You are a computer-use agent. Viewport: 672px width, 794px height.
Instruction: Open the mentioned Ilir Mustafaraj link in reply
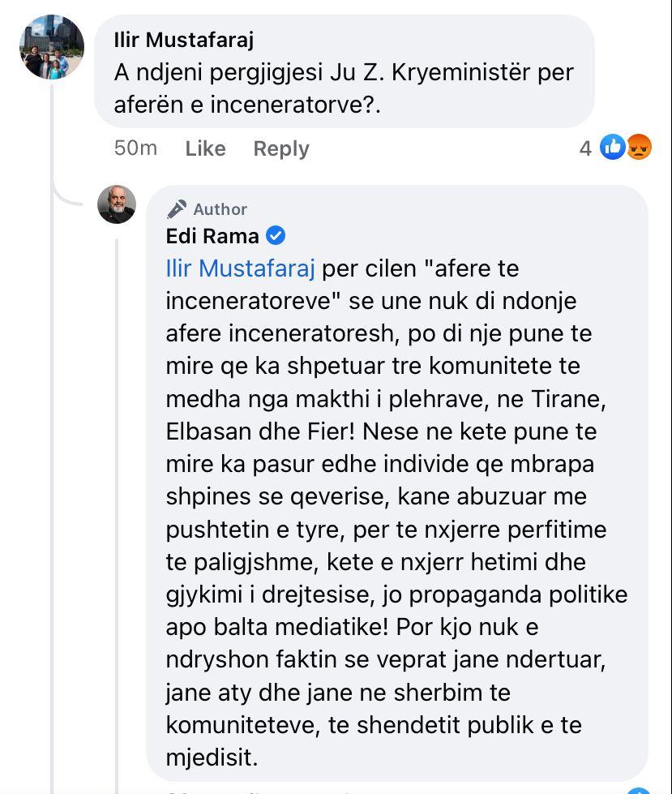tap(240, 268)
